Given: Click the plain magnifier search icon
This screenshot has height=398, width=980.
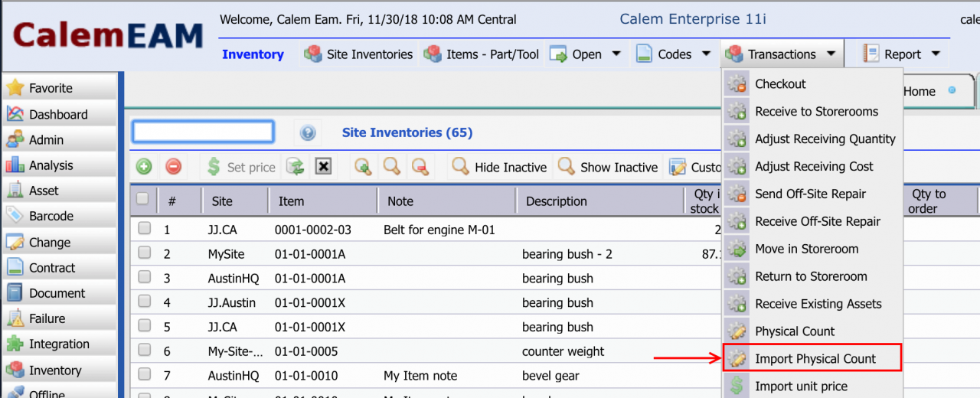Looking at the screenshot, I should pos(391,166).
